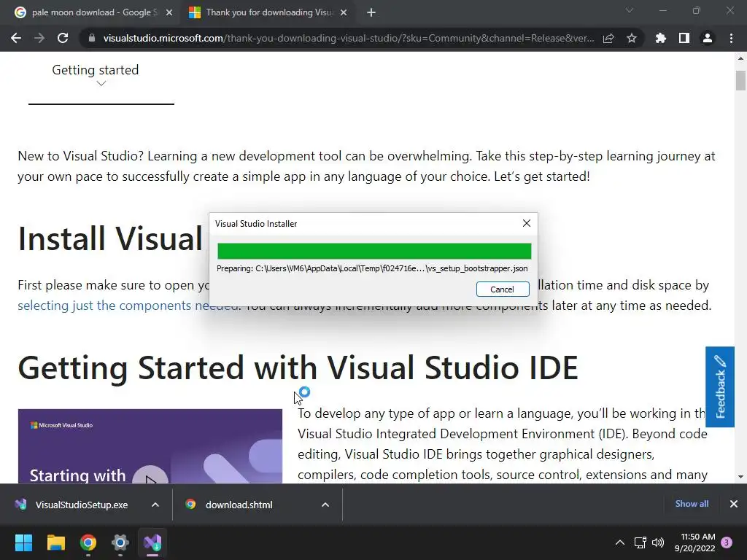This screenshot has height=560, width=747.
Task: Expand the Getting started section chevron
Action: click(x=101, y=84)
